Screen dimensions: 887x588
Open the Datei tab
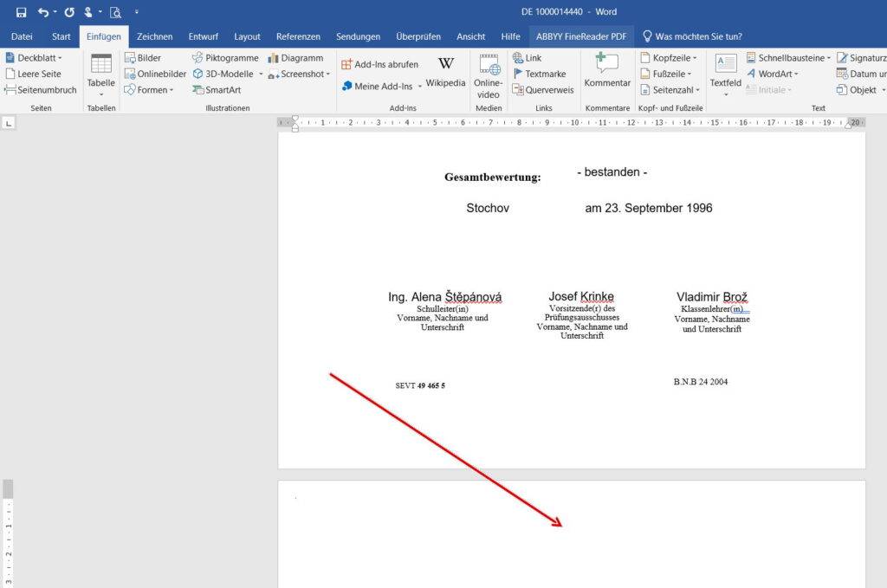(22, 36)
